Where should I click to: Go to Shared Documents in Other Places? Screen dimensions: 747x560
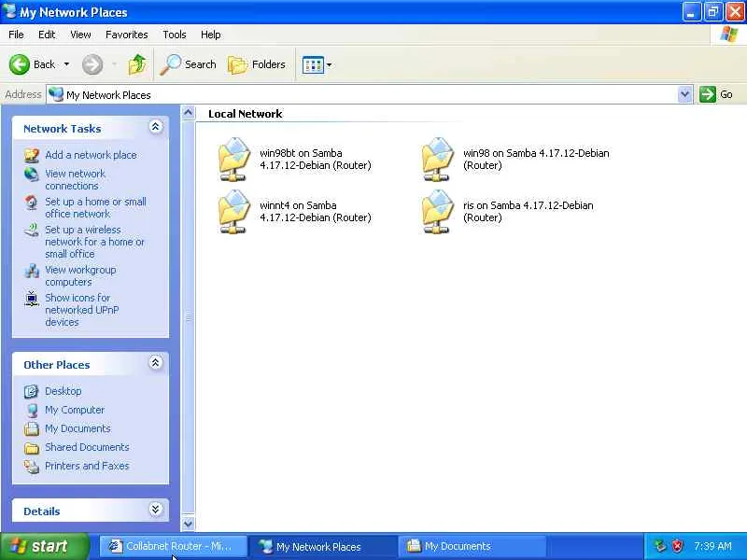[x=87, y=447]
